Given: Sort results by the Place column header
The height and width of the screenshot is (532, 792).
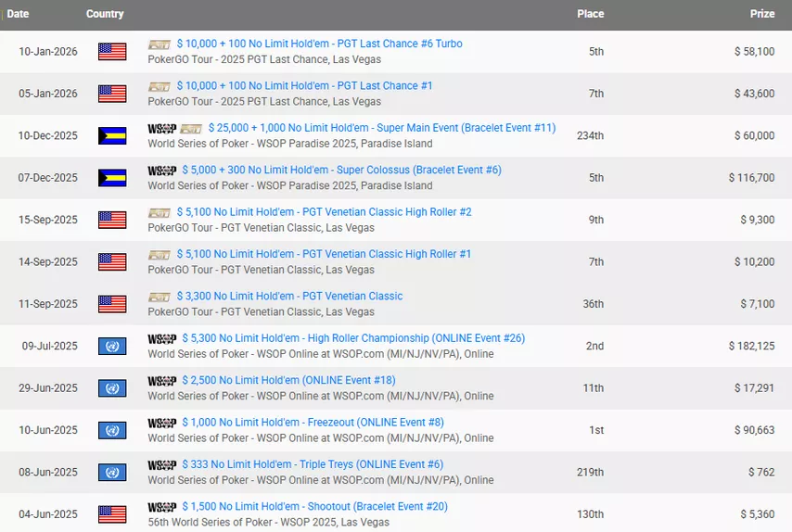Looking at the screenshot, I should tap(590, 14).
